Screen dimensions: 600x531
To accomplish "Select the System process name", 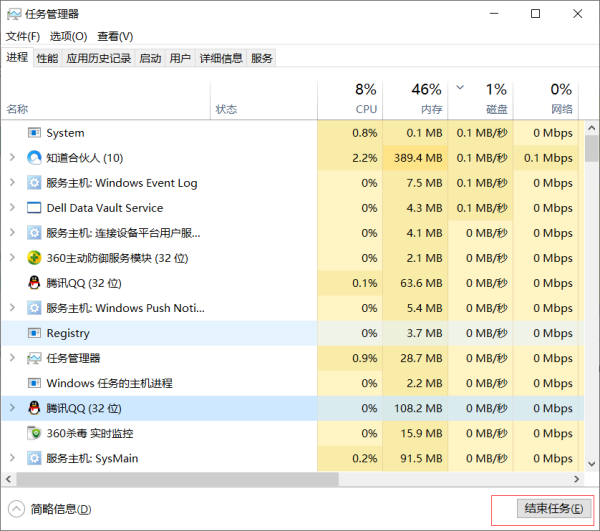I will 65,133.
